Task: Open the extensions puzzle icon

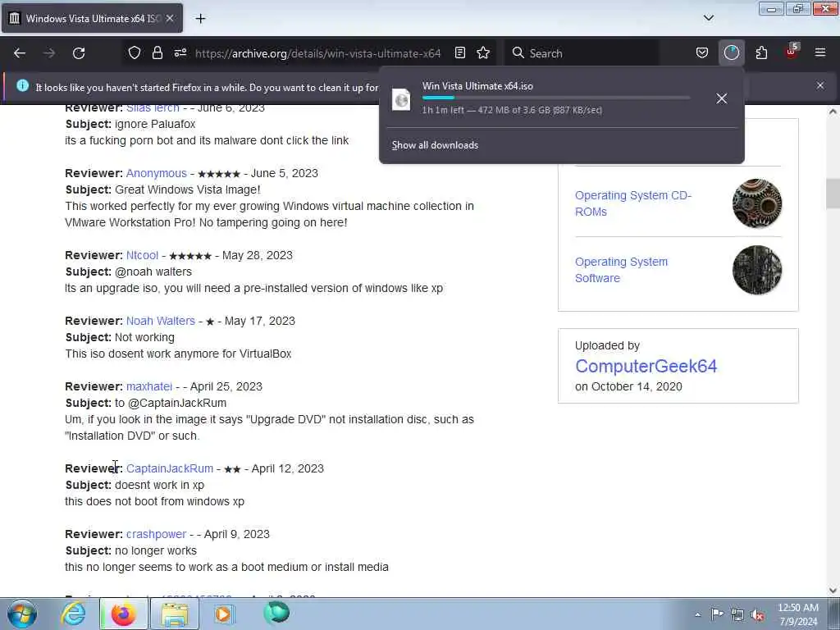Action: pos(761,53)
